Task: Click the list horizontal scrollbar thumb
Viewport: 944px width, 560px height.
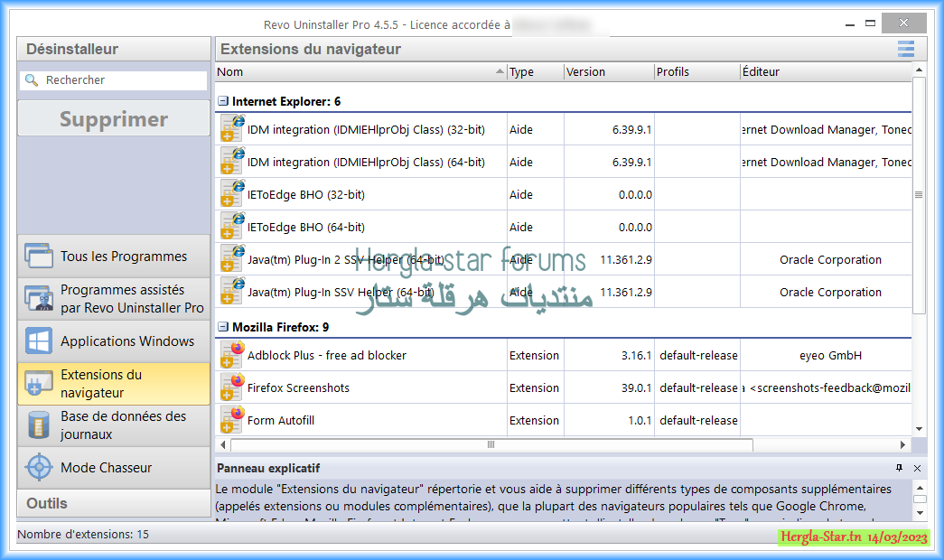Action: (x=491, y=444)
